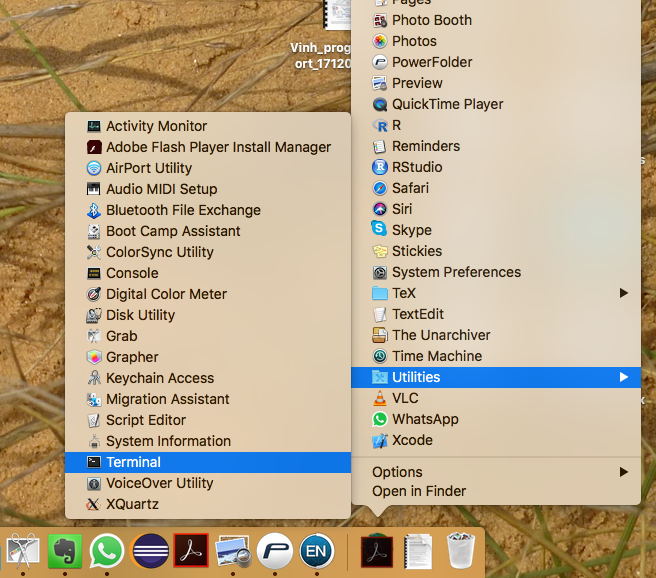Launch Terminal from the Utilities submenu
Screen dimensions: 656x578
[x=133, y=462]
